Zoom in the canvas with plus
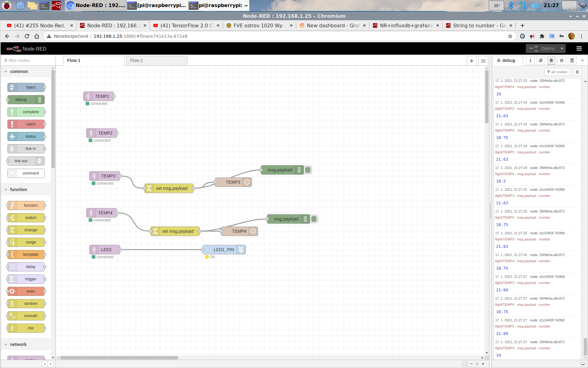588x368 pixels. (x=483, y=364)
